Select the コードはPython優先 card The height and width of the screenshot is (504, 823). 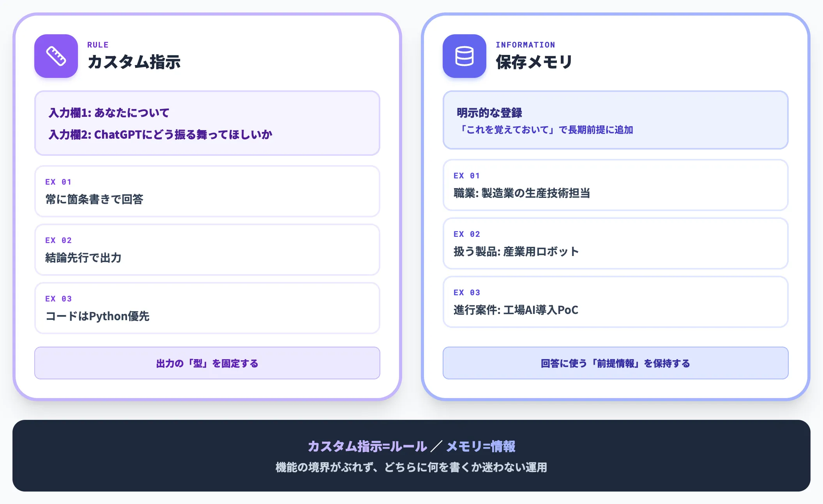[x=207, y=308]
